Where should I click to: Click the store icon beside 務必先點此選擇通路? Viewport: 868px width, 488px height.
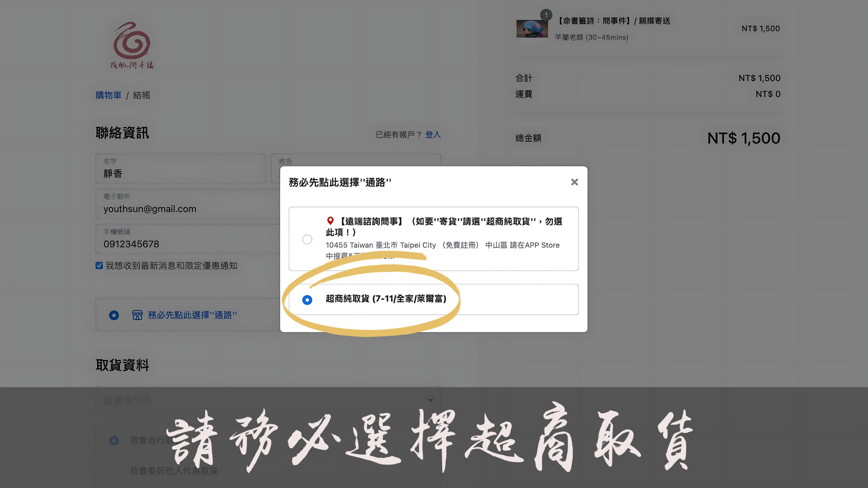(137, 315)
